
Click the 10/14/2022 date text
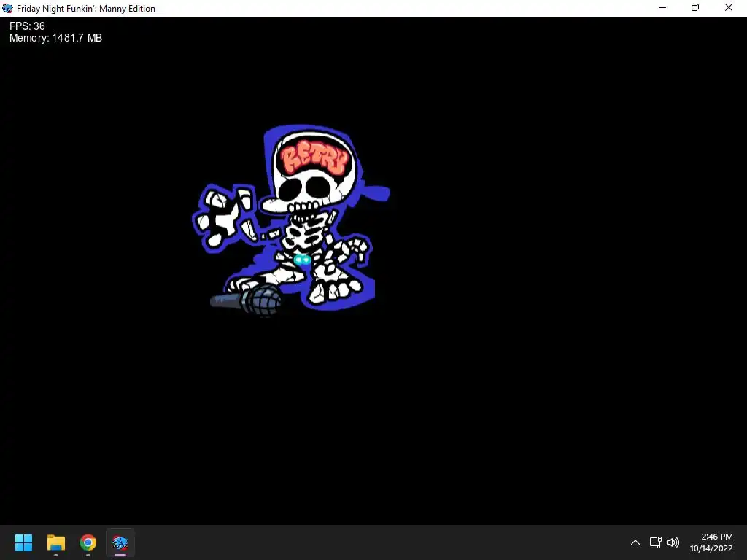(711, 548)
